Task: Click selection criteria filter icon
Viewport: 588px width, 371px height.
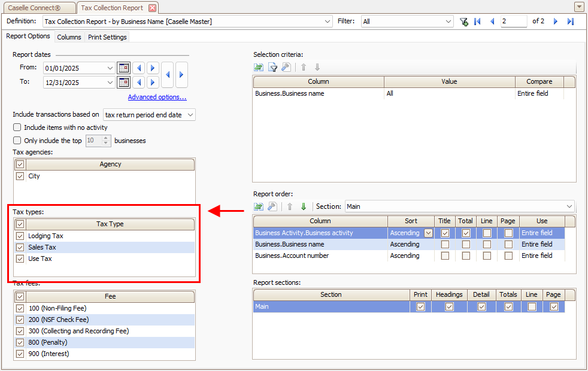Action: 272,67
